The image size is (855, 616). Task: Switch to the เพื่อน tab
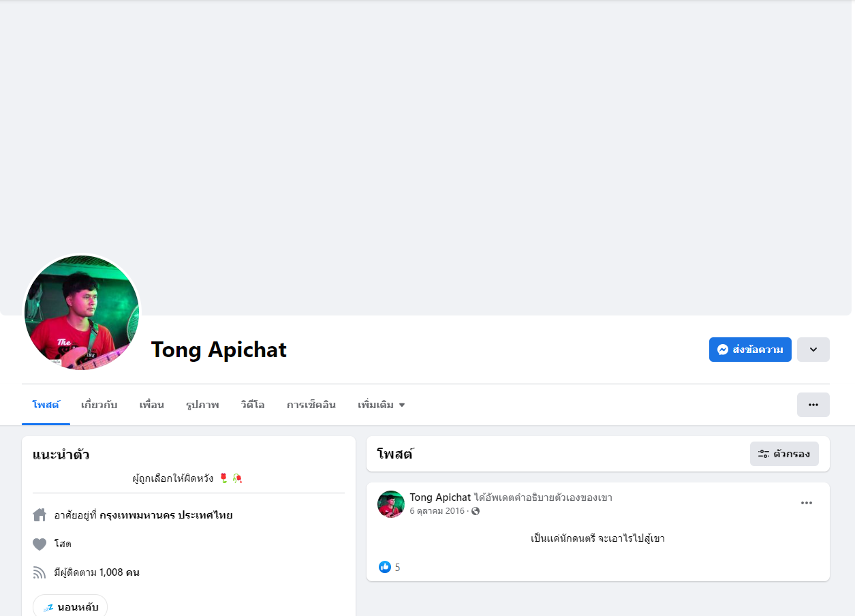151,405
